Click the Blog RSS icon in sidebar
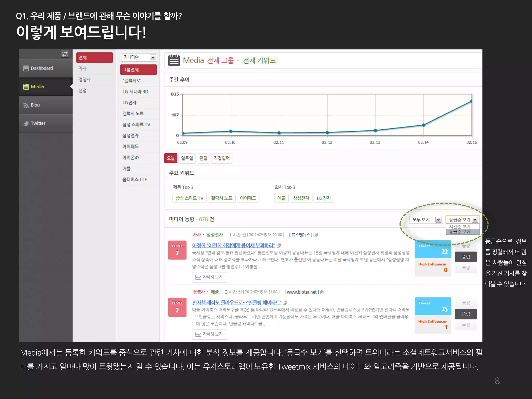 [x=26, y=105]
